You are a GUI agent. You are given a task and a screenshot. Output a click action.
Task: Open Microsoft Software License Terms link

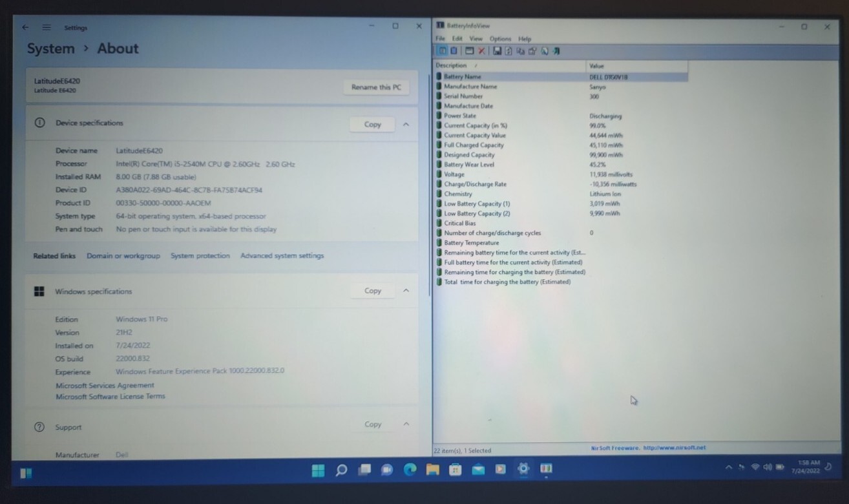110,396
